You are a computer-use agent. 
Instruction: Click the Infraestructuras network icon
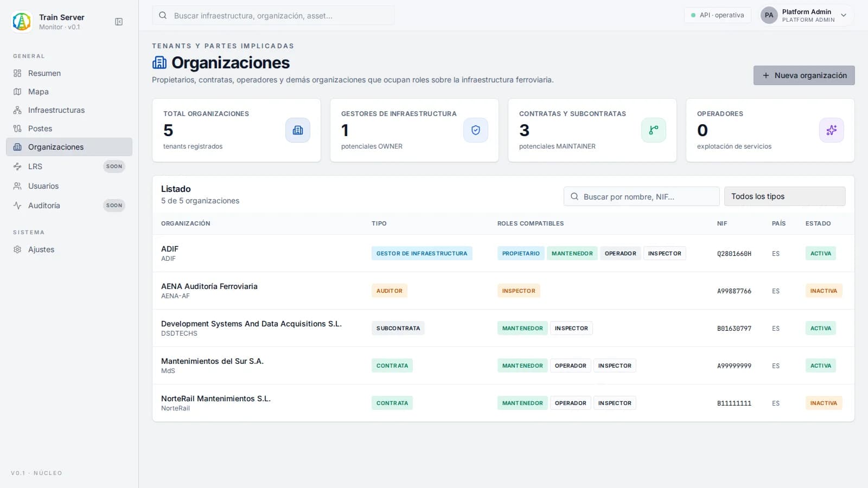pos(17,110)
